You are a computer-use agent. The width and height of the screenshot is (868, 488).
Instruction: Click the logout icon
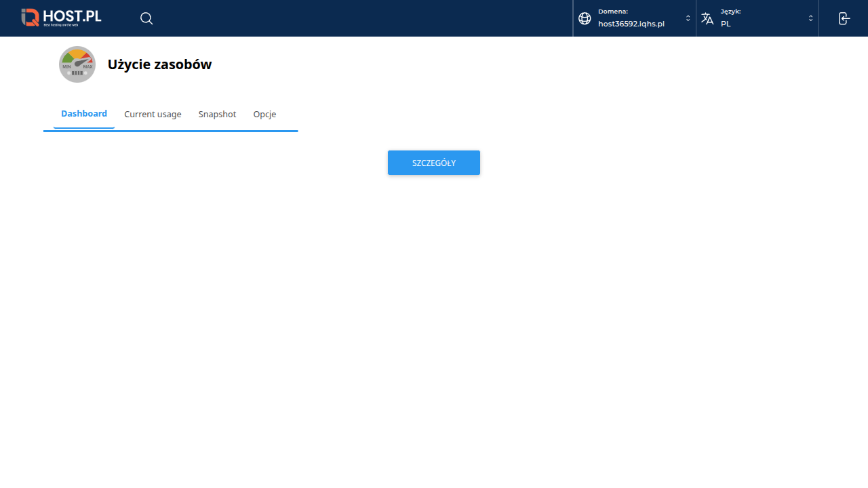click(844, 18)
